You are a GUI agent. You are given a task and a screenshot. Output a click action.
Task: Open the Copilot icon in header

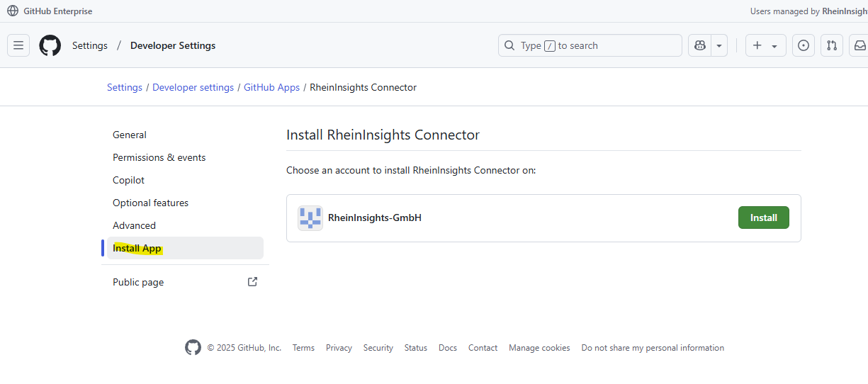(x=700, y=45)
